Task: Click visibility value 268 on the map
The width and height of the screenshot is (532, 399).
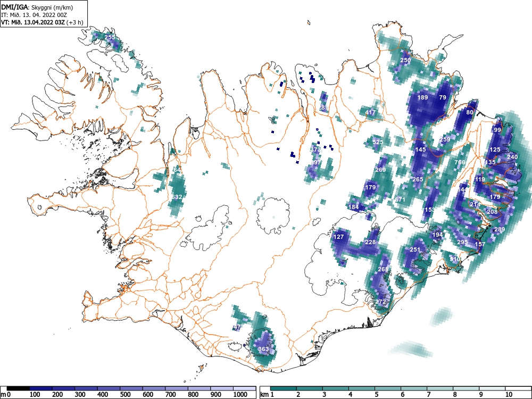Action: [x=383, y=269]
